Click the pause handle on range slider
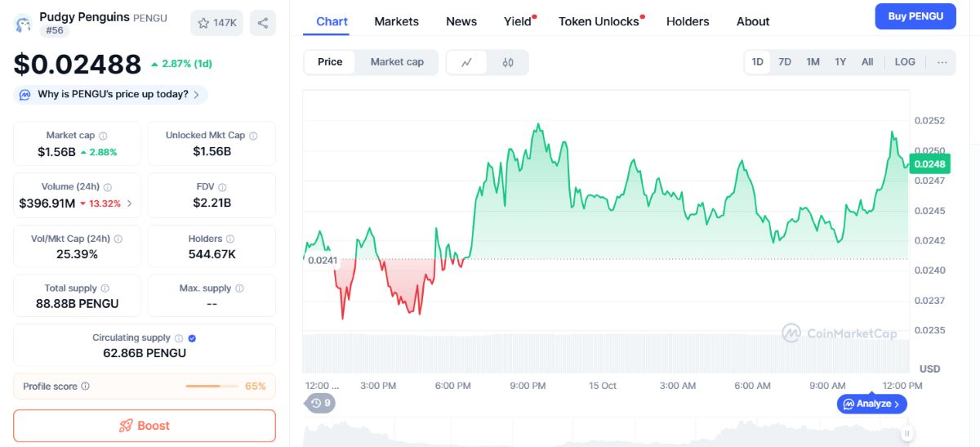Viewport: 980px width, 447px height. point(907,434)
